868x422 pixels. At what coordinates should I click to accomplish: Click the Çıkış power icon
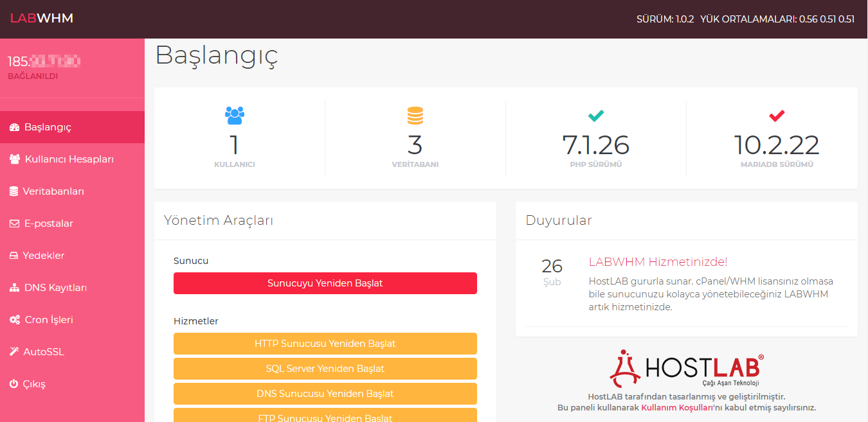[14, 384]
